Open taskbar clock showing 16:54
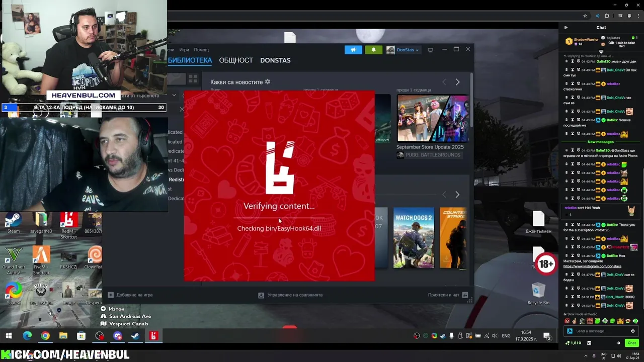Viewport: 644px width, 362px height. [526, 336]
